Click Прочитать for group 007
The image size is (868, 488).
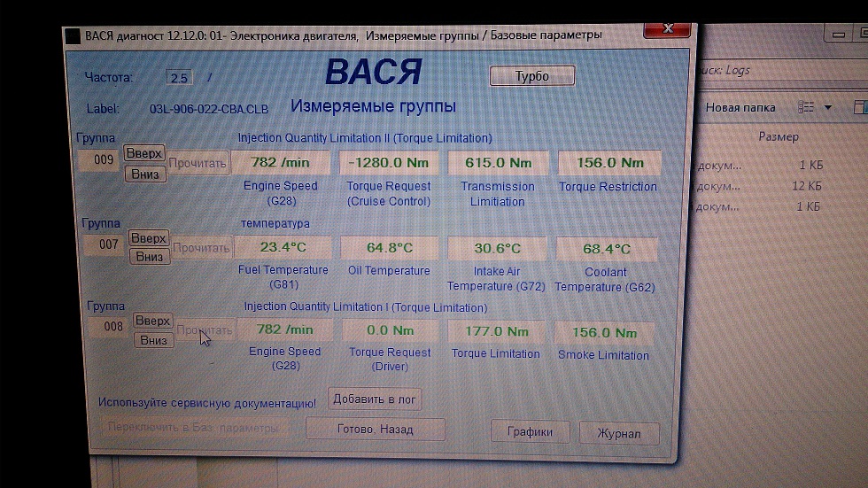[202, 248]
